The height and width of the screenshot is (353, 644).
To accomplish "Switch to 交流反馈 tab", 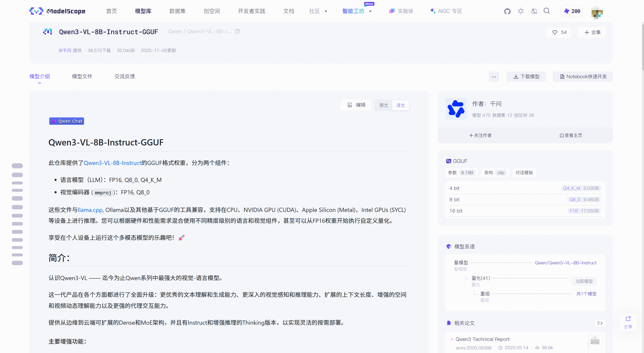I will (x=125, y=76).
